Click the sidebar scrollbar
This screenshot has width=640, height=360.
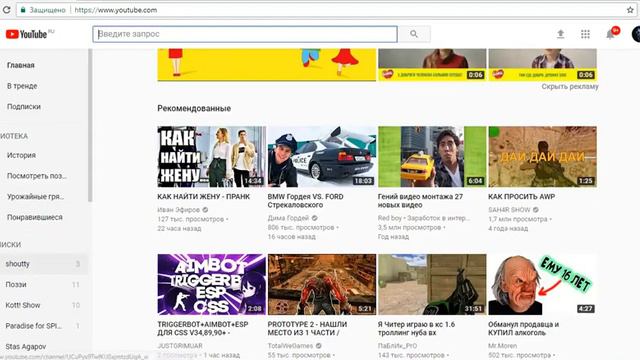(x=90, y=124)
